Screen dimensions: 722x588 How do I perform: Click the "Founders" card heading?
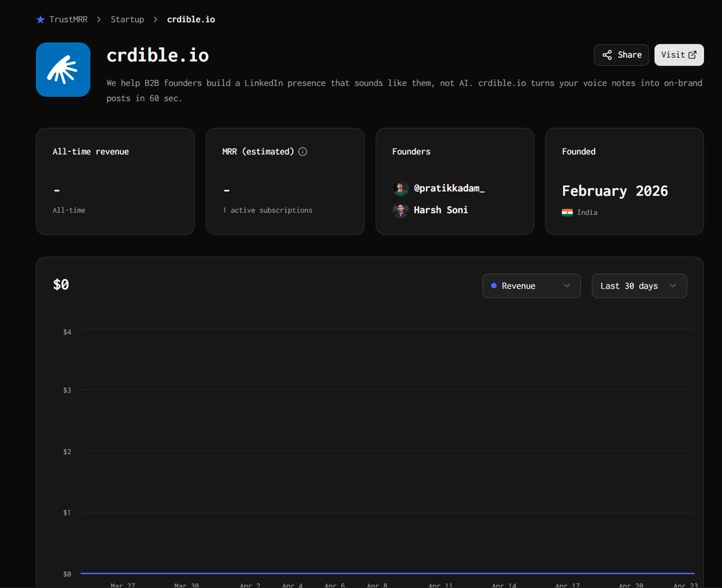(411, 152)
